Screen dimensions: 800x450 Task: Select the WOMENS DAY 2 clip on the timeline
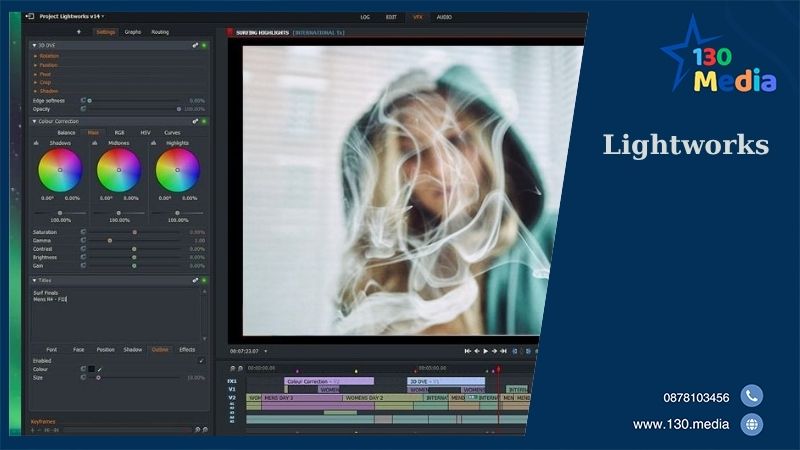click(364, 398)
